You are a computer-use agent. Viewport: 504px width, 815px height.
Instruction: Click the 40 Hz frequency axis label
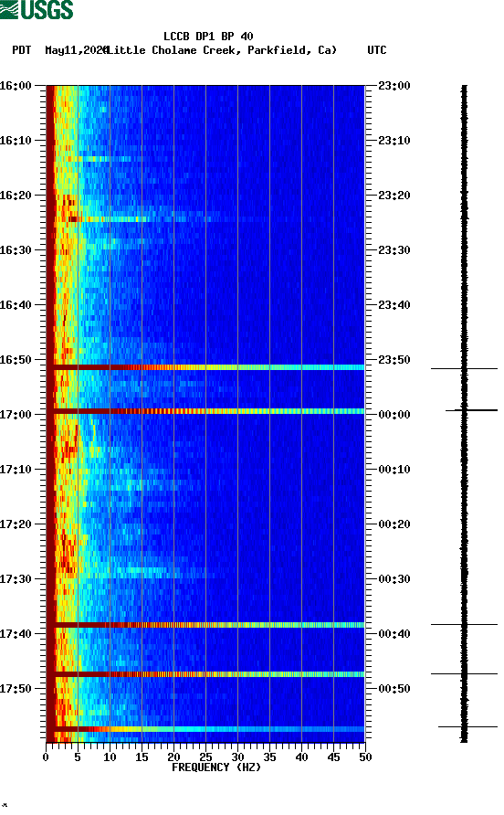tap(301, 757)
